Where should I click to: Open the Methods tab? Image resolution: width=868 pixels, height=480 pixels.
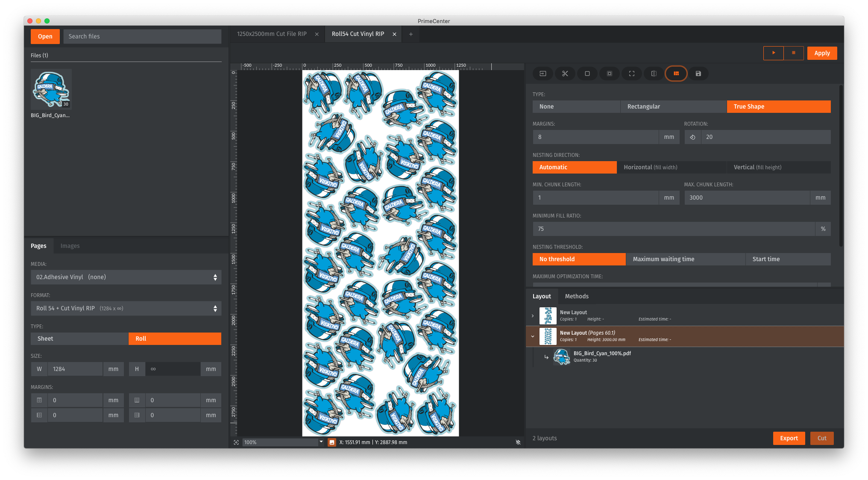click(x=576, y=296)
